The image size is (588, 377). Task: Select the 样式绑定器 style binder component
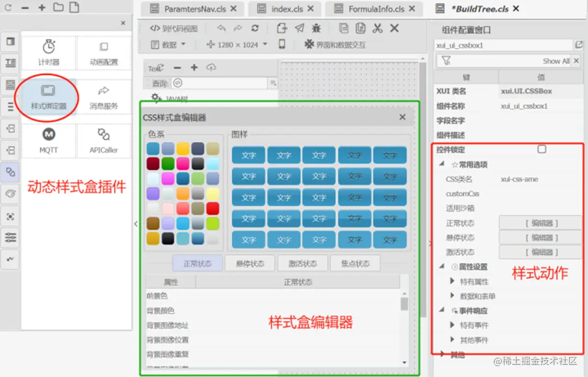coord(49,97)
